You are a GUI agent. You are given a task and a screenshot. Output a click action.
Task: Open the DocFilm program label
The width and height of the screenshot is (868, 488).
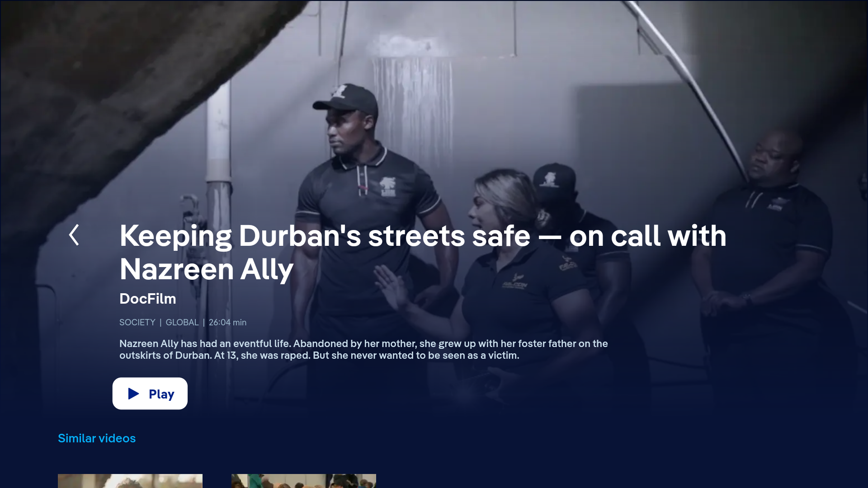tap(148, 299)
